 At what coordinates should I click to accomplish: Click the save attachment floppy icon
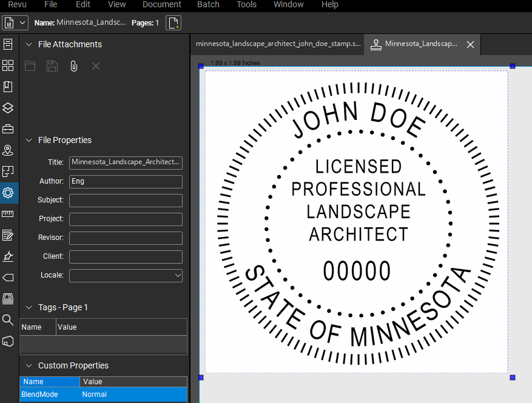point(52,66)
